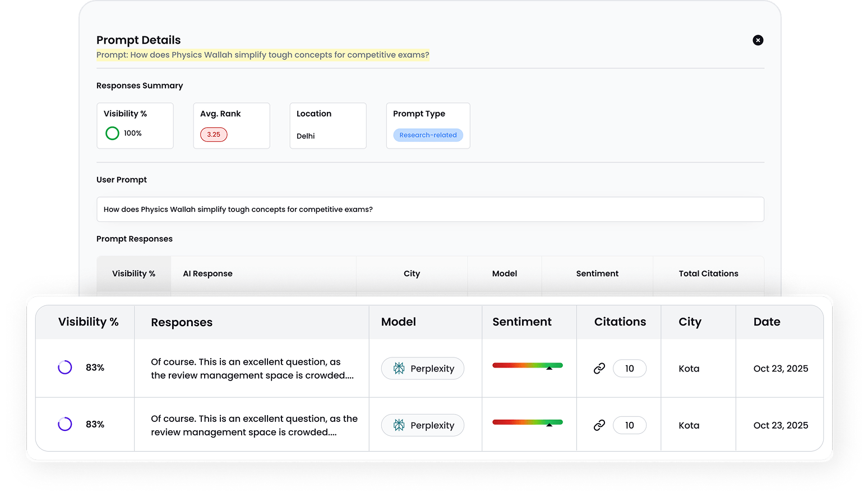The height and width of the screenshot is (497, 868).
Task: Click the Total Citations column header
Action: click(708, 273)
